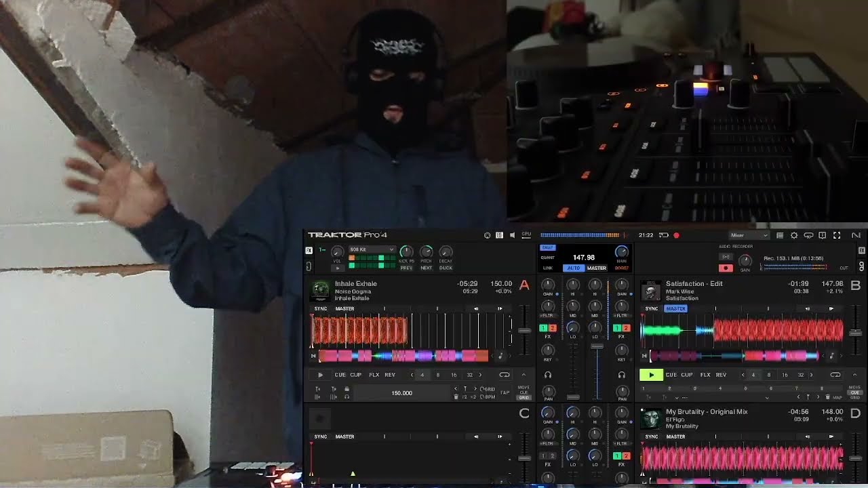868x488 pixels.
Task: Toggle the metronome icon in Traktor header
Action: point(487,235)
